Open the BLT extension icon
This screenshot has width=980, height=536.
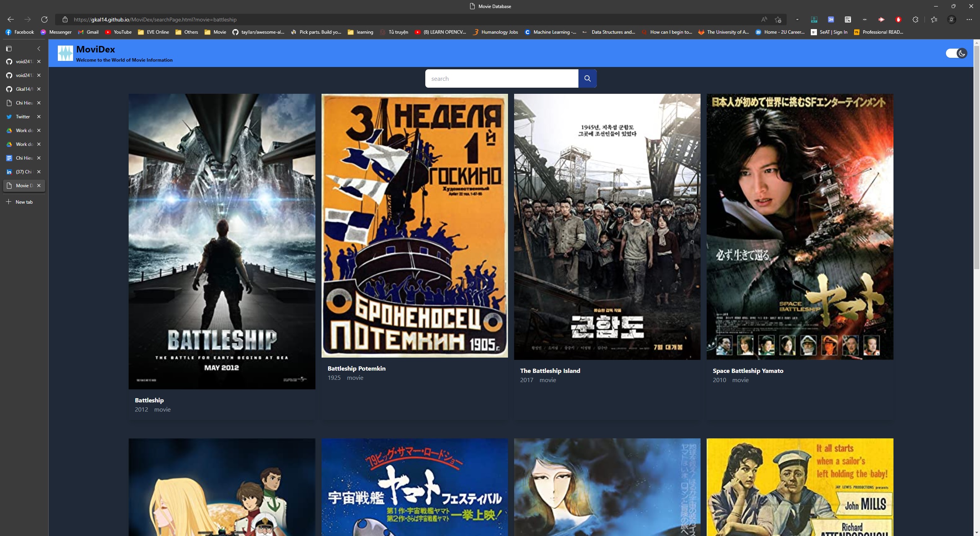pyautogui.click(x=814, y=20)
